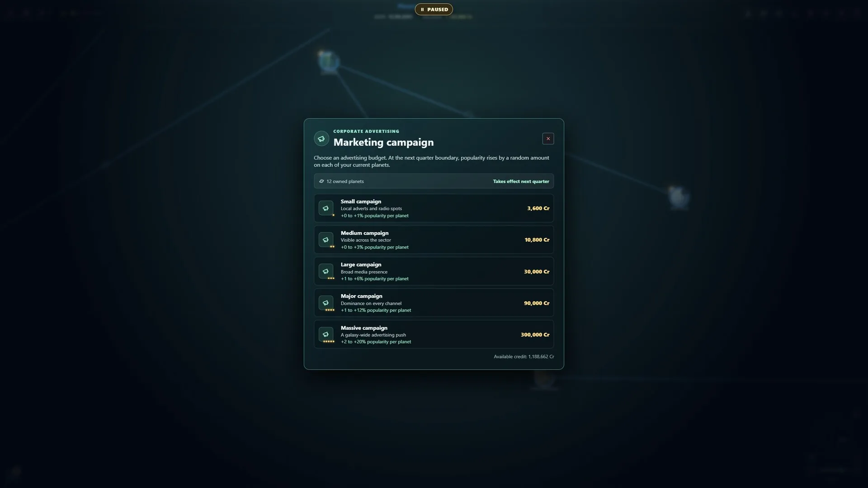Select the Major campaign title text
Image resolution: width=868 pixels, height=488 pixels.
tap(361, 296)
